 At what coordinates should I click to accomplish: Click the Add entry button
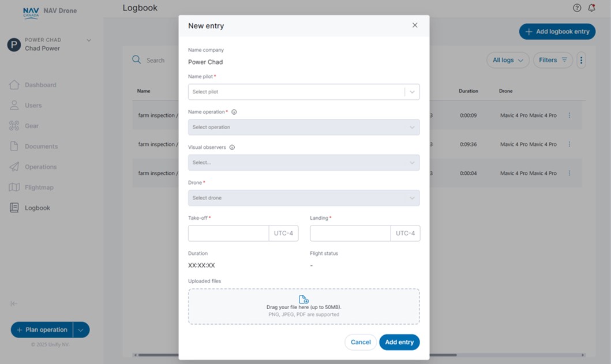(399, 342)
